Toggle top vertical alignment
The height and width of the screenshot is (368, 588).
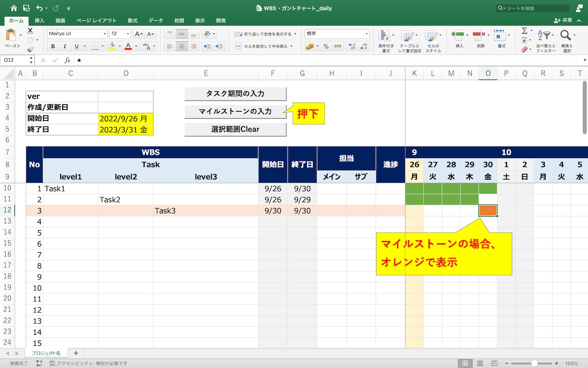click(x=170, y=34)
